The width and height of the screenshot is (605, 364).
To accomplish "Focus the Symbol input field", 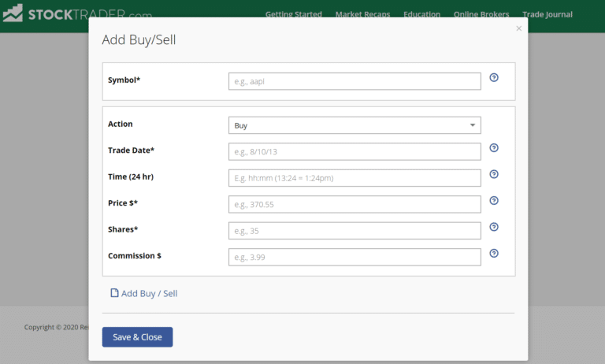I will 354,81.
